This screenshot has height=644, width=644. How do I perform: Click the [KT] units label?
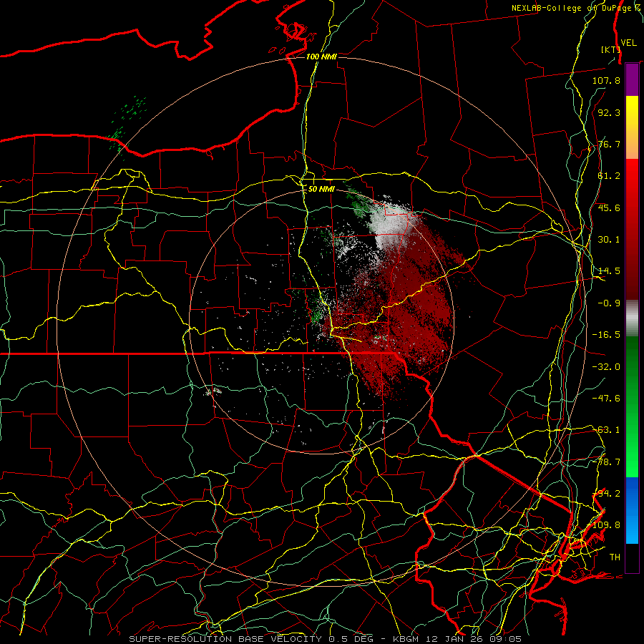tap(610, 49)
